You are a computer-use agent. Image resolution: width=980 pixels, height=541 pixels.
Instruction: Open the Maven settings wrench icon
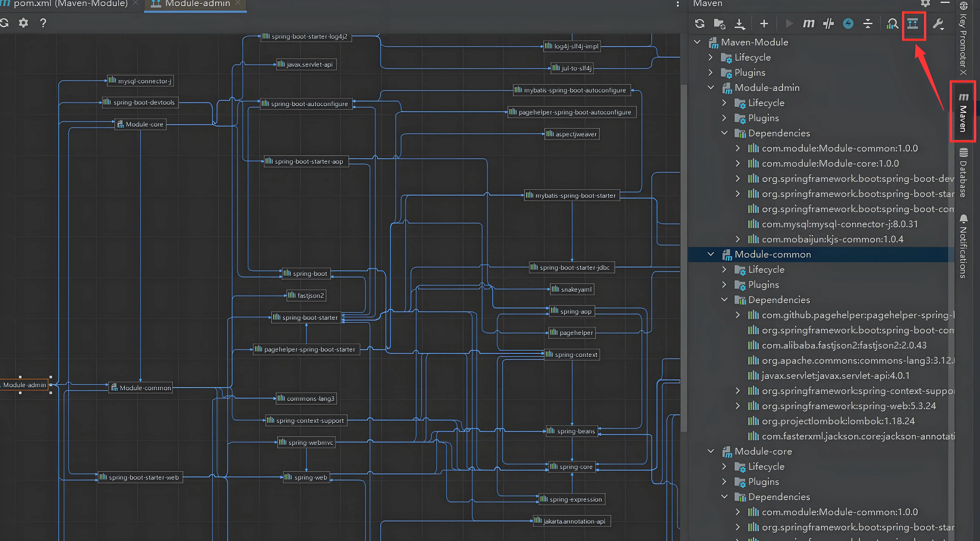click(938, 24)
